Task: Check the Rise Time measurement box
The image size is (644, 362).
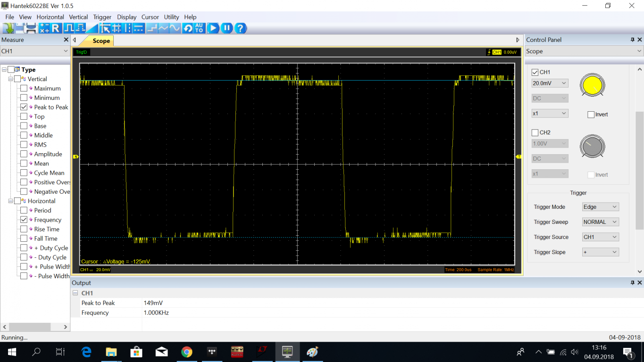Action: point(24,229)
